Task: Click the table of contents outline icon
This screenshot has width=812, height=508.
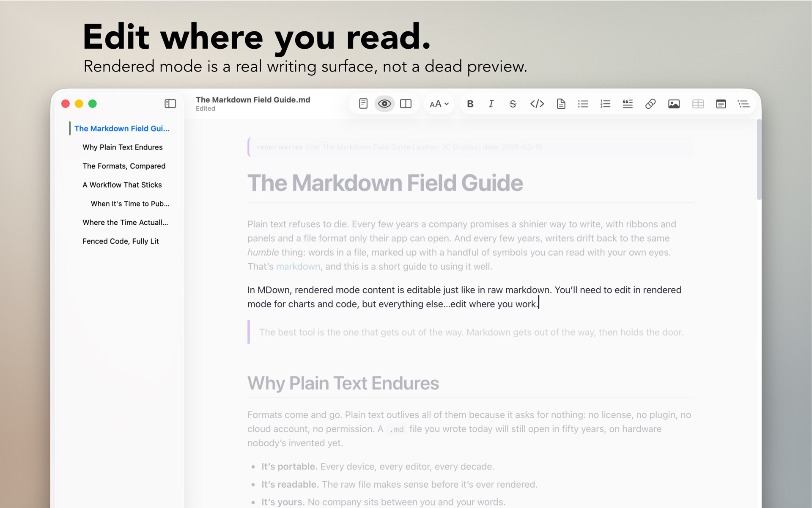Action: pyautogui.click(x=743, y=104)
